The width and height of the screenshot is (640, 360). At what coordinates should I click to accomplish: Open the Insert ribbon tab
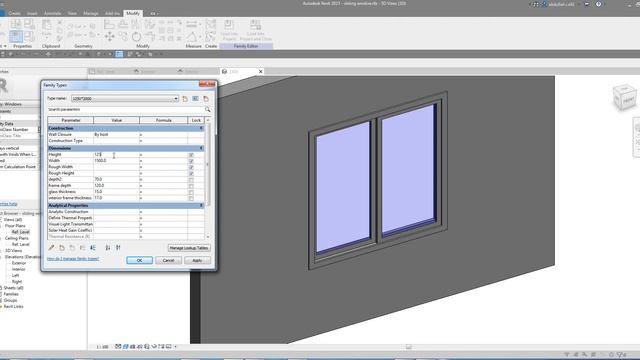(x=32, y=13)
